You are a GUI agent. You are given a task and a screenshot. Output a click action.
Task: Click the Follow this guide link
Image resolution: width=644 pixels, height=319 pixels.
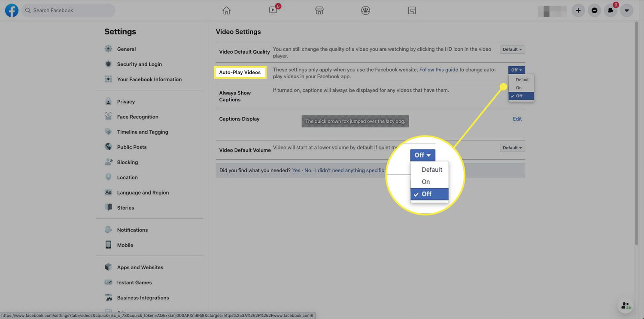pyautogui.click(x=439, y=70)
